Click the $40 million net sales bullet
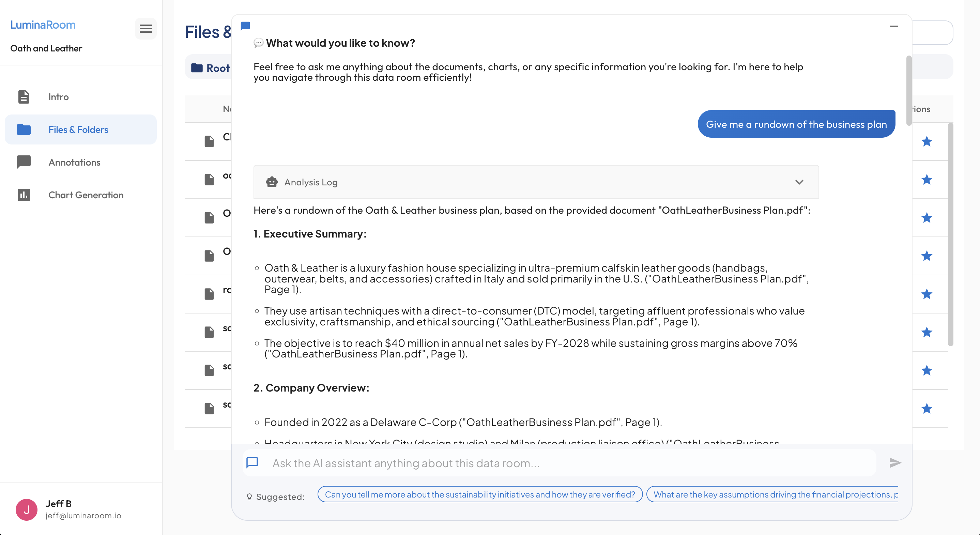This screenshot has height=535, width=980. pos(531,349)
